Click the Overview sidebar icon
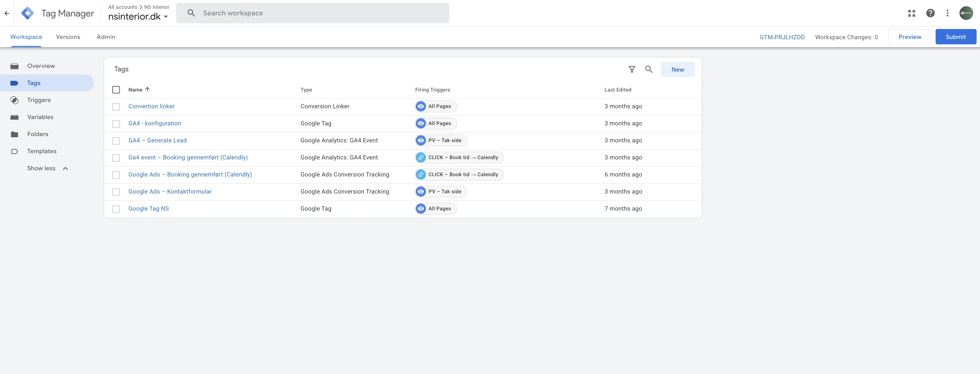The image size is (980, 374). tap(15, 66)
